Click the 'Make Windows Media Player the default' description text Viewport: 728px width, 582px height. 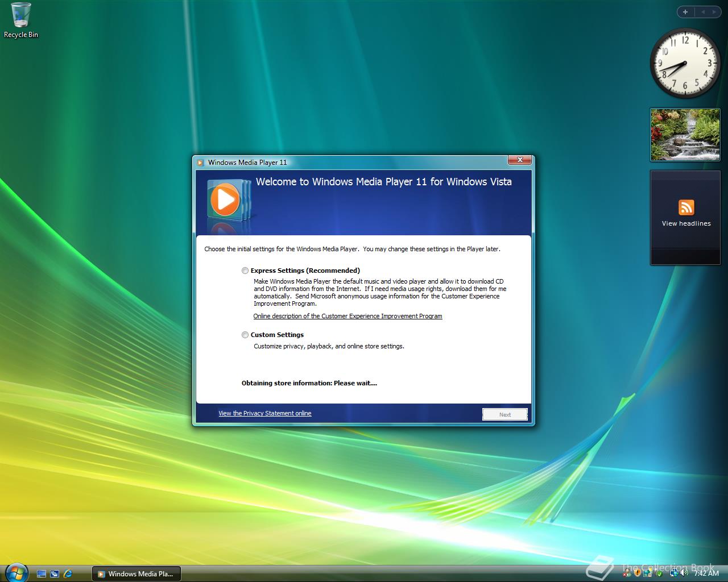(379, 292)
